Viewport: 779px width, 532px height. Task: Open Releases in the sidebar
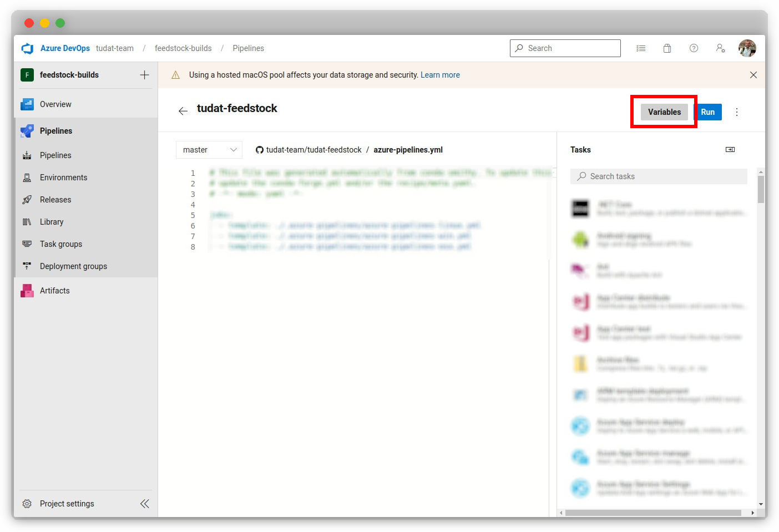point(85,200)
